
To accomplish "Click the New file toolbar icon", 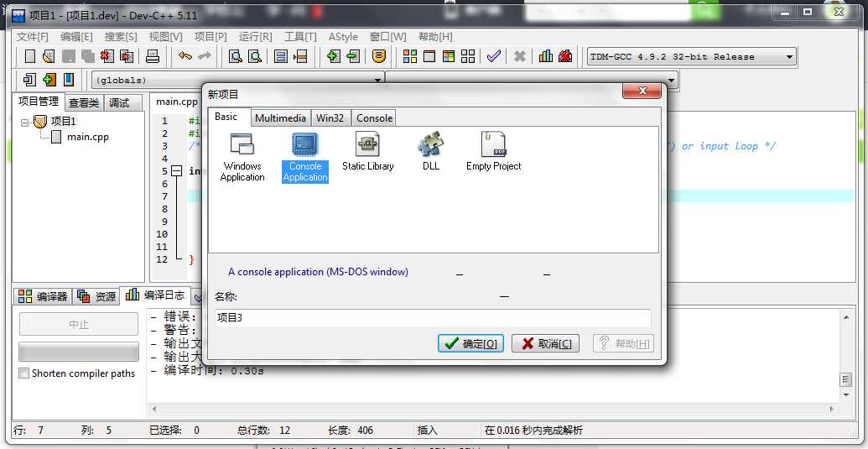I will coord(30,56).
